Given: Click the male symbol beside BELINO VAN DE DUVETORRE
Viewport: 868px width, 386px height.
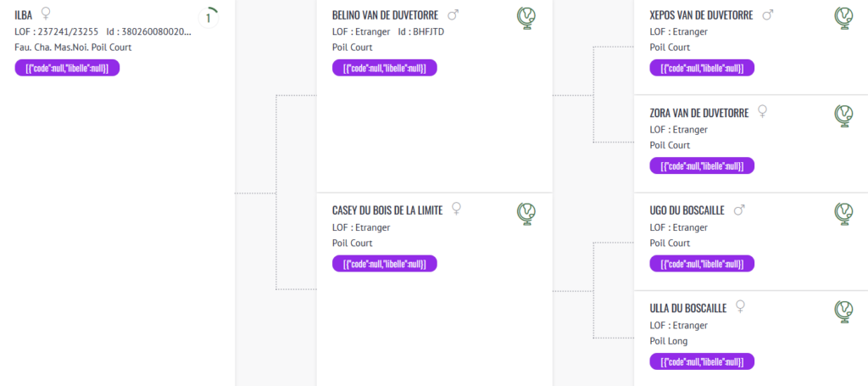Looking at the screenshot, I should 453,15.
